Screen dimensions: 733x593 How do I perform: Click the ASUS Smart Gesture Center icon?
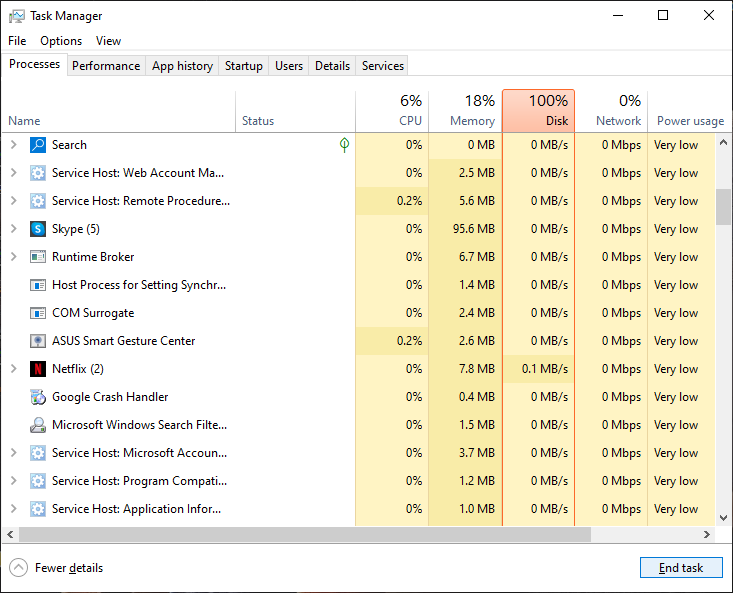[x=38, y=341]
